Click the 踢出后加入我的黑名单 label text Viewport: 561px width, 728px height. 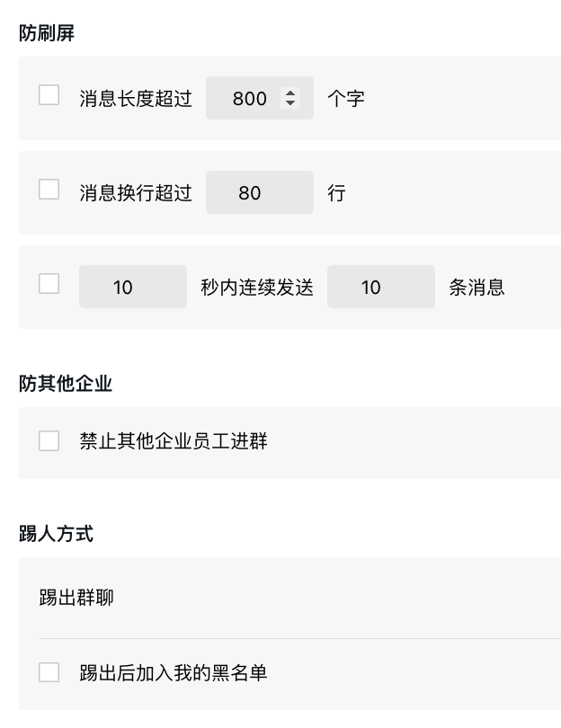point(174,672)
